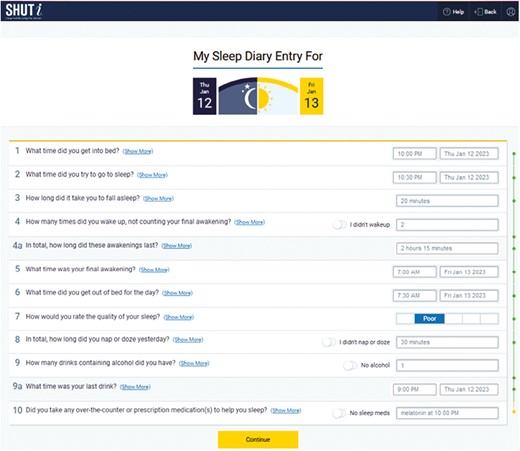This screenshot has width=520, height=451.
Task: Show More for number of wake ups
Action: (249, 222)
